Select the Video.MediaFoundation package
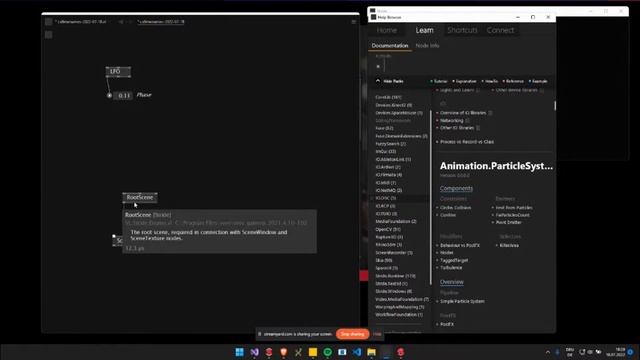640x360 pixels. (x=402, y=299)
